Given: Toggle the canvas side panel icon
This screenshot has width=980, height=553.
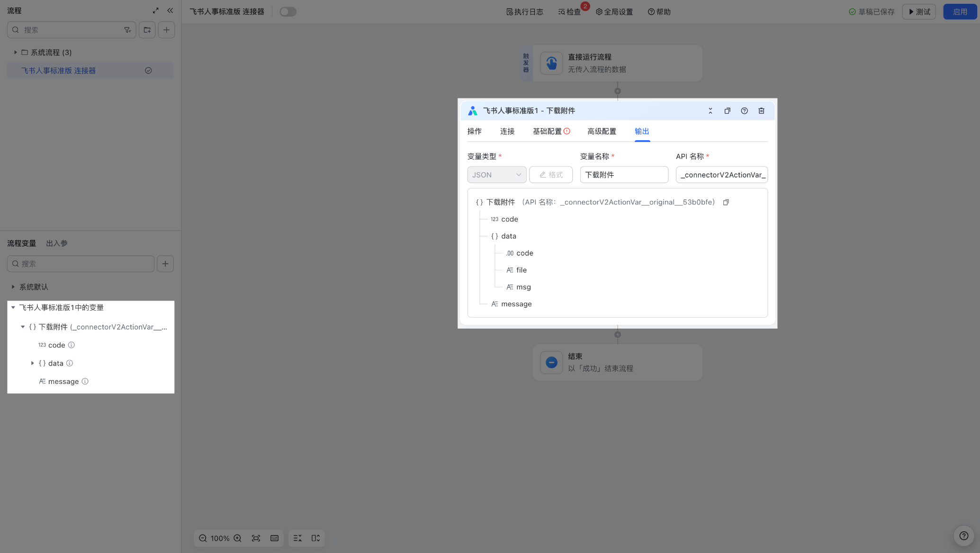Looking at the screenshot, I should 316,538.
